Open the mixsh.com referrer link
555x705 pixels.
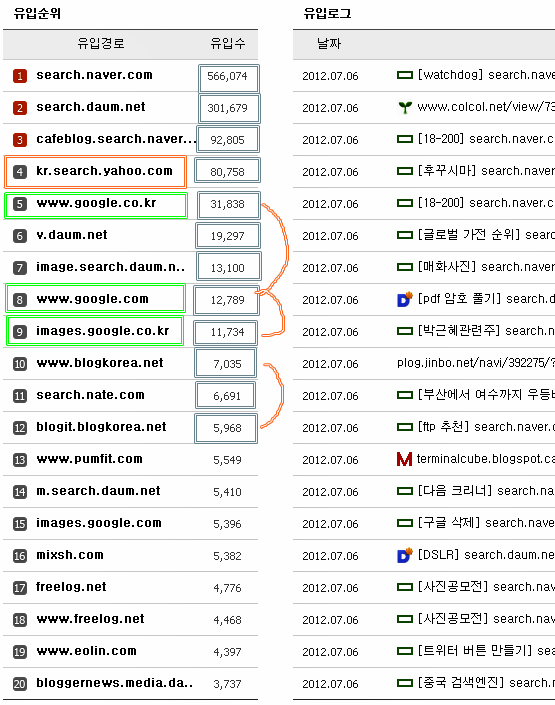click(x=70, y=555)
